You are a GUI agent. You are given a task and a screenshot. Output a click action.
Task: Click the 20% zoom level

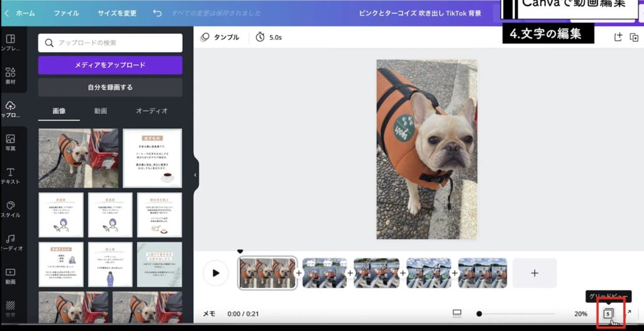coord(580,314)
